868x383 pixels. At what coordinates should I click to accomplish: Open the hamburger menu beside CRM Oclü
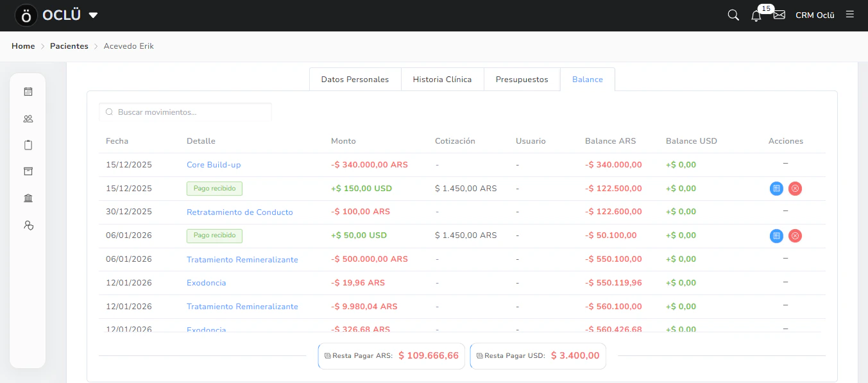pos(850,14)
